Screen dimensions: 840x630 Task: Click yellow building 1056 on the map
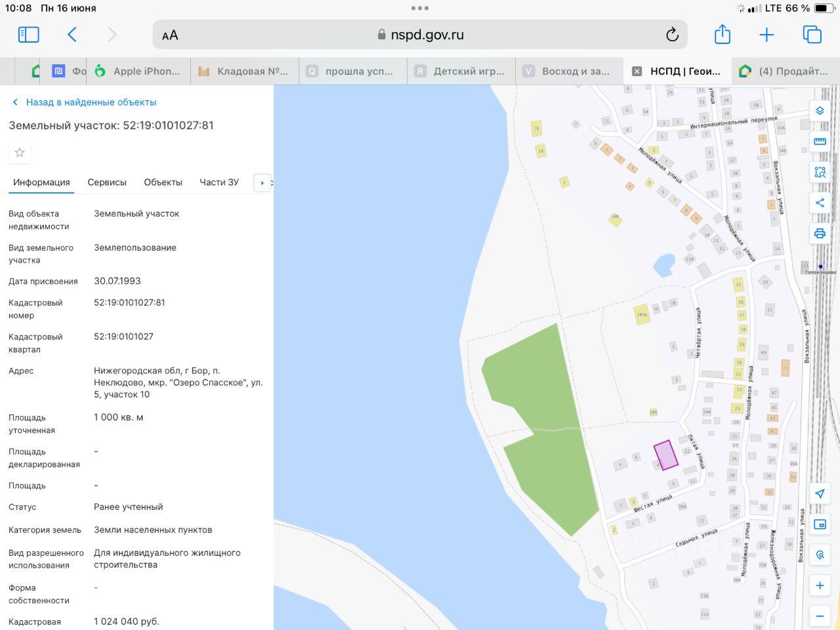pos(642,314)
